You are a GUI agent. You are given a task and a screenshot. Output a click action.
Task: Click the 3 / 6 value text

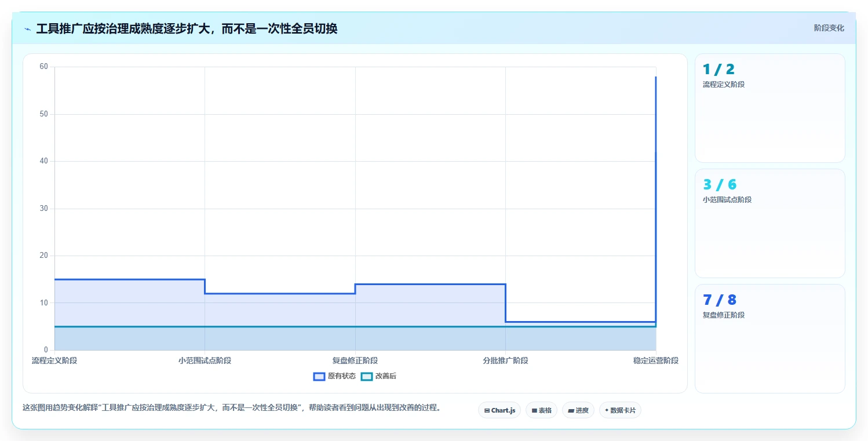pyautogui.click(x=720, y=185)
